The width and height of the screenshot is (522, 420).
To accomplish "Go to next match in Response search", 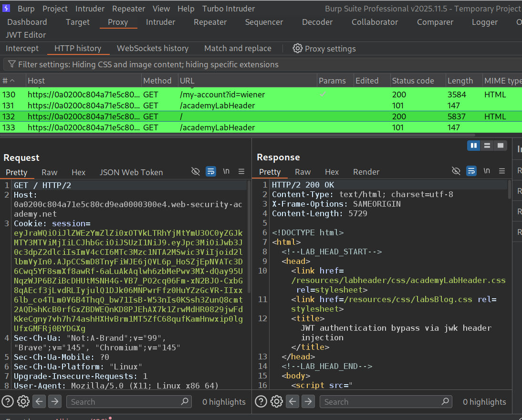I will [308, 401].
